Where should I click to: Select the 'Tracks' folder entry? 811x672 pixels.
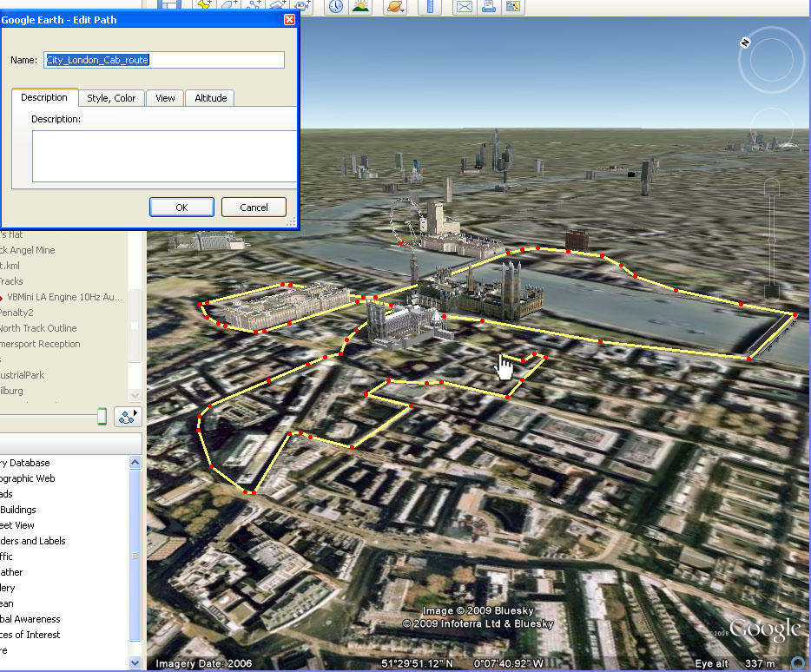click(x=11, y=281)
